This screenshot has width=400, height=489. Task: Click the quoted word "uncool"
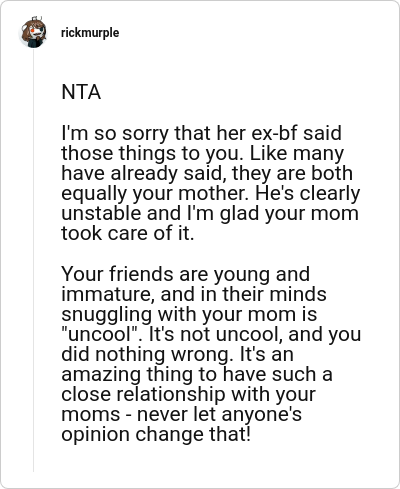pyautogui.click(x=103, y=334)
